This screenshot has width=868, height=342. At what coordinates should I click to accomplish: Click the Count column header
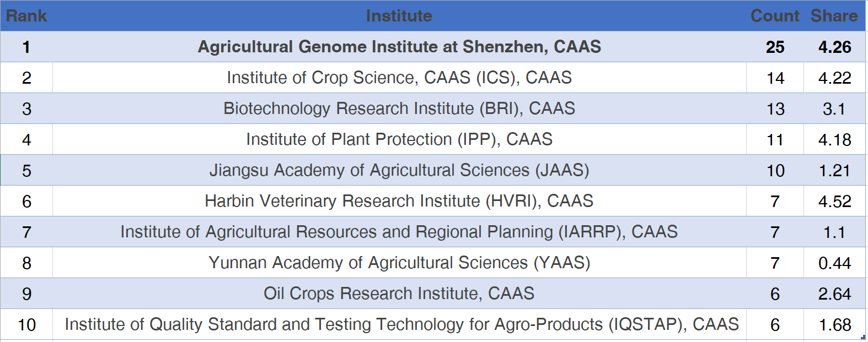point(775,16)
